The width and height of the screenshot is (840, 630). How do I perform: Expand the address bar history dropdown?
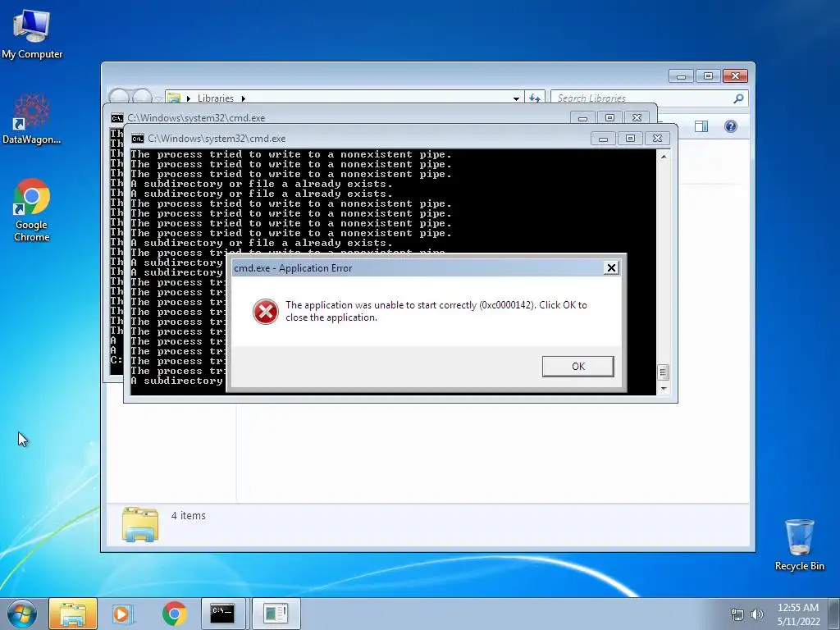[516, 98]
